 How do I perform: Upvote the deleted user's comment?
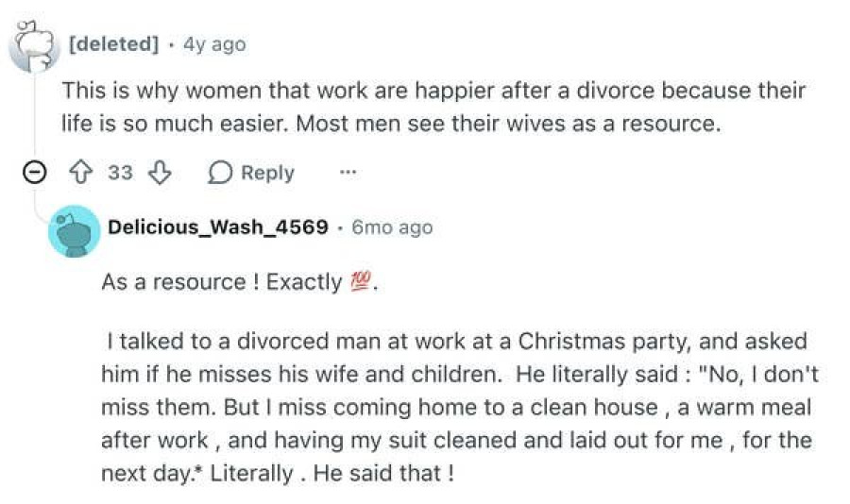click(81, 173)
